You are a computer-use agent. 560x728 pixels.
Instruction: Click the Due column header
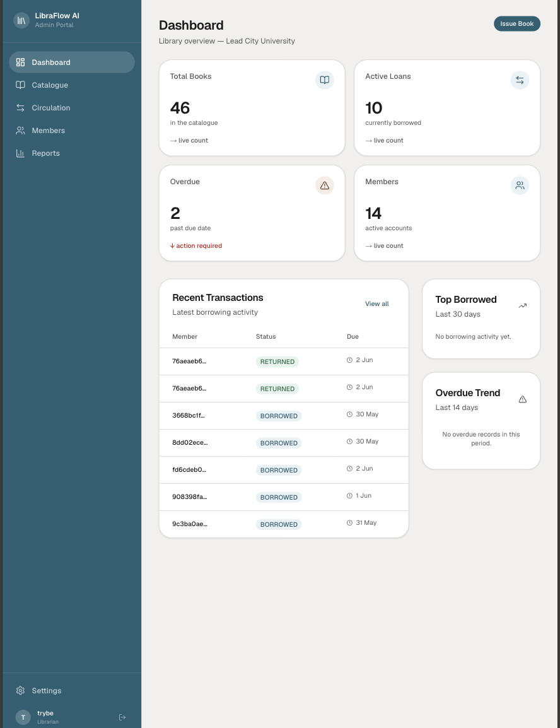point(353,337)
